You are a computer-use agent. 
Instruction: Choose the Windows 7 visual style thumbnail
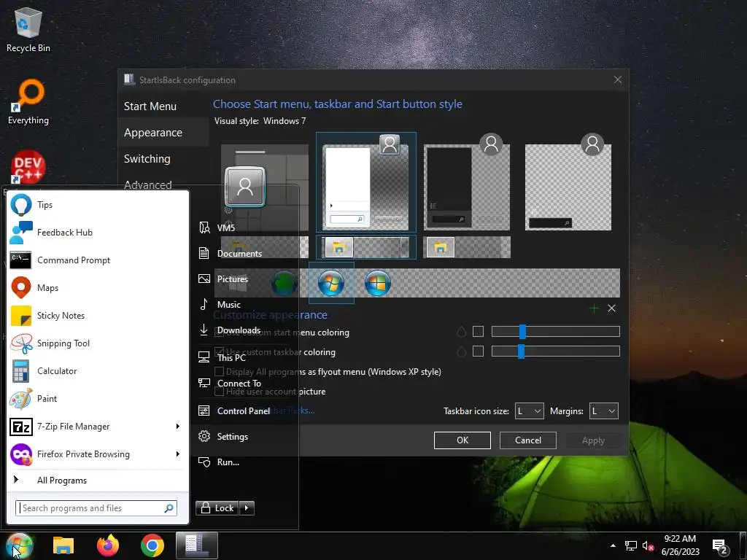pyautogui.click(x=366, y=182)
